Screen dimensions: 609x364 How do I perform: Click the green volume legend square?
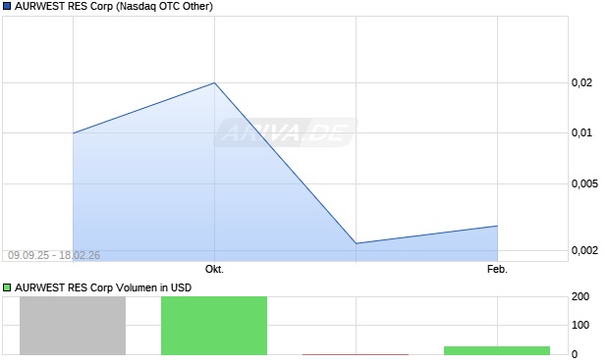pos(7,287)
